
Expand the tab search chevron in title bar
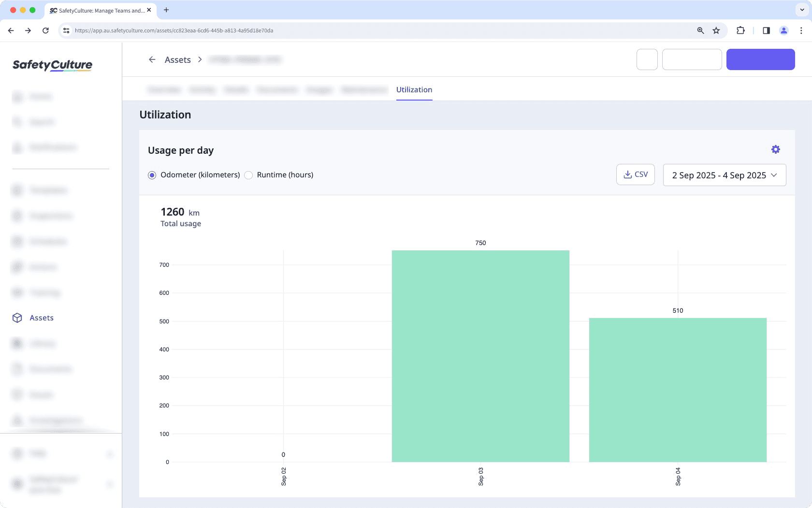802,10
